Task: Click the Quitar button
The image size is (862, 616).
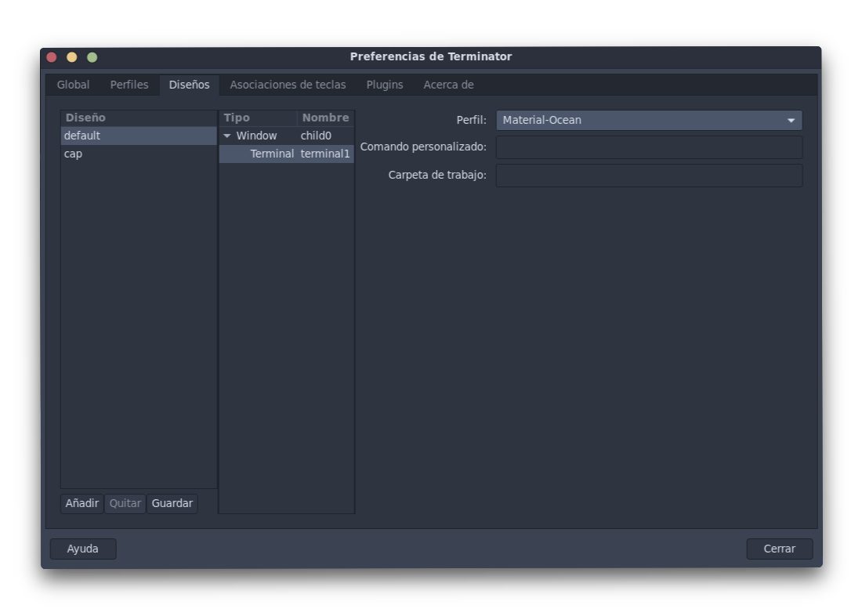Action: (x=125, y=503)
